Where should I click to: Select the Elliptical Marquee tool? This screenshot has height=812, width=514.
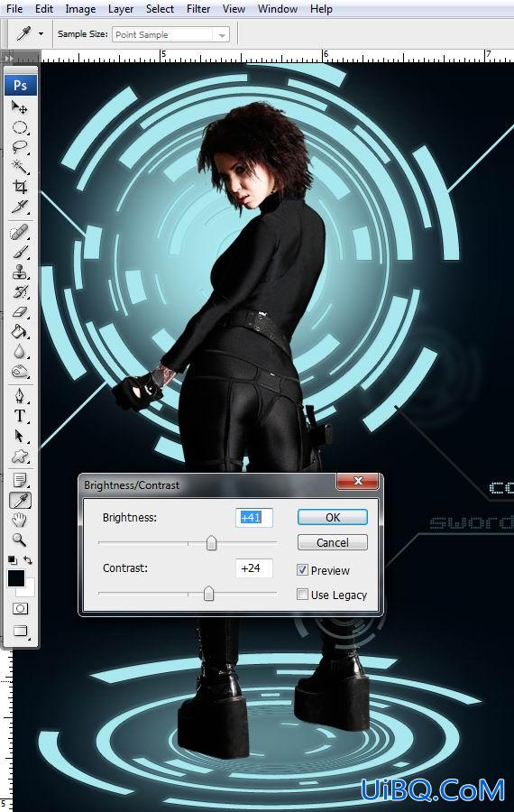coord(20,127)
